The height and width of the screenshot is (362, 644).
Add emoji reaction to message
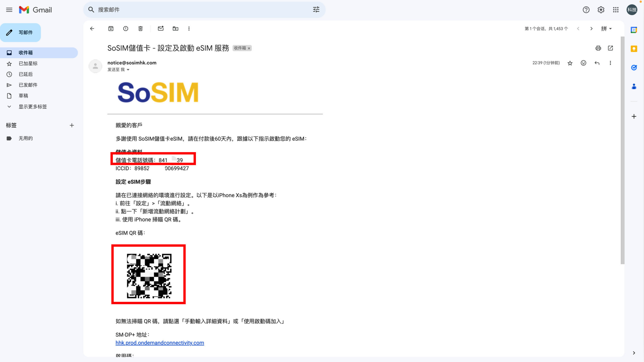(x=583, y=63)
